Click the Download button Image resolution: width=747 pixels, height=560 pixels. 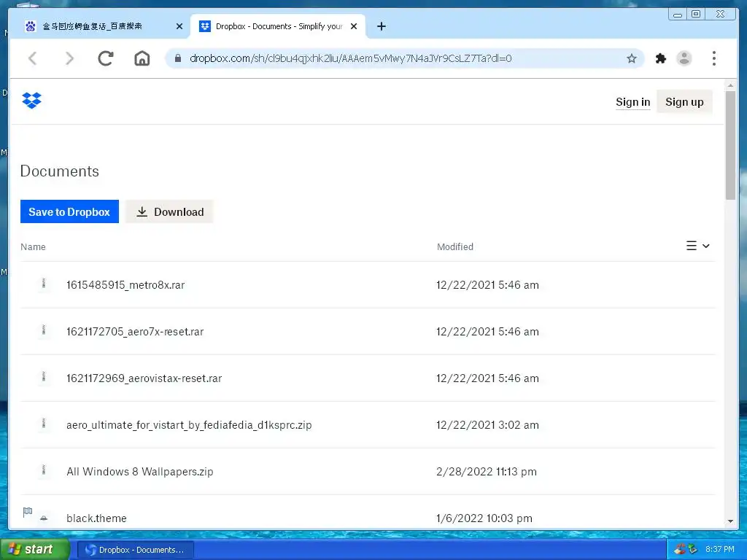tap(169, 211)
